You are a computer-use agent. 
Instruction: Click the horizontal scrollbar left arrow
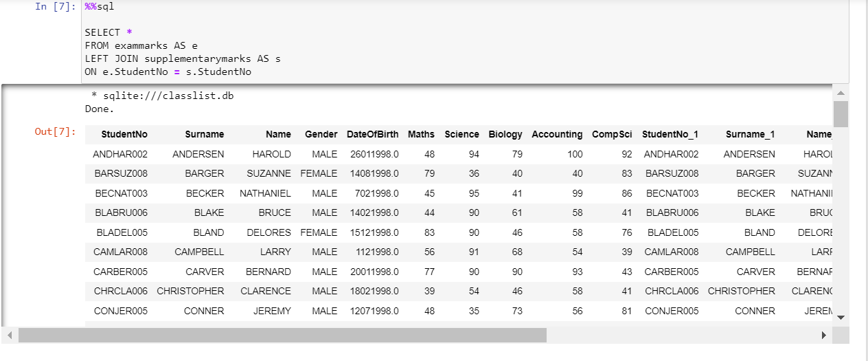(x=10, y=335)
